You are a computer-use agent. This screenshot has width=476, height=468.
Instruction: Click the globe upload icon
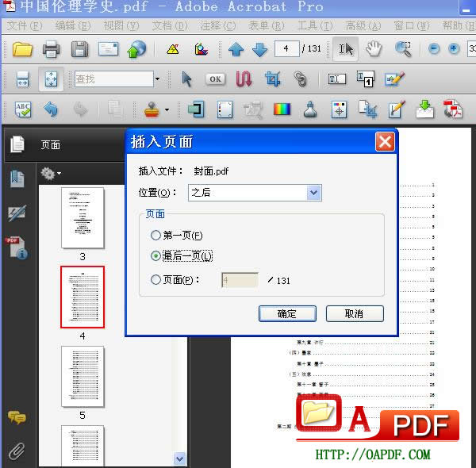137,49
